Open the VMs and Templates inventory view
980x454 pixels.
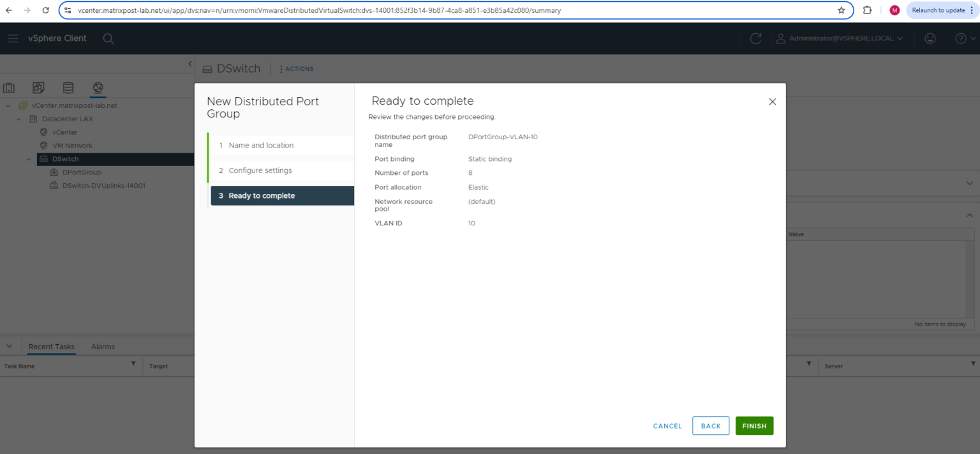(38, 87)
